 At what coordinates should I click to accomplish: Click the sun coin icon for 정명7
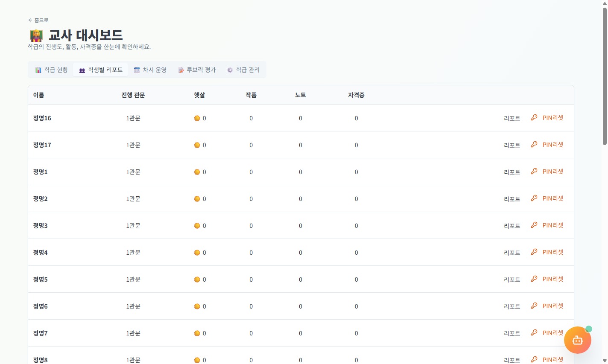point(197,333)
